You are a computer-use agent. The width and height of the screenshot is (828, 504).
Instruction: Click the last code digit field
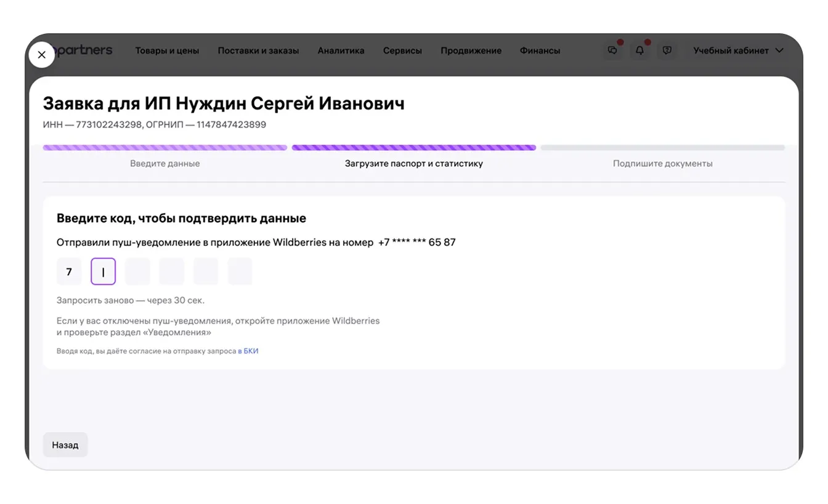click(x=240, y=272)
